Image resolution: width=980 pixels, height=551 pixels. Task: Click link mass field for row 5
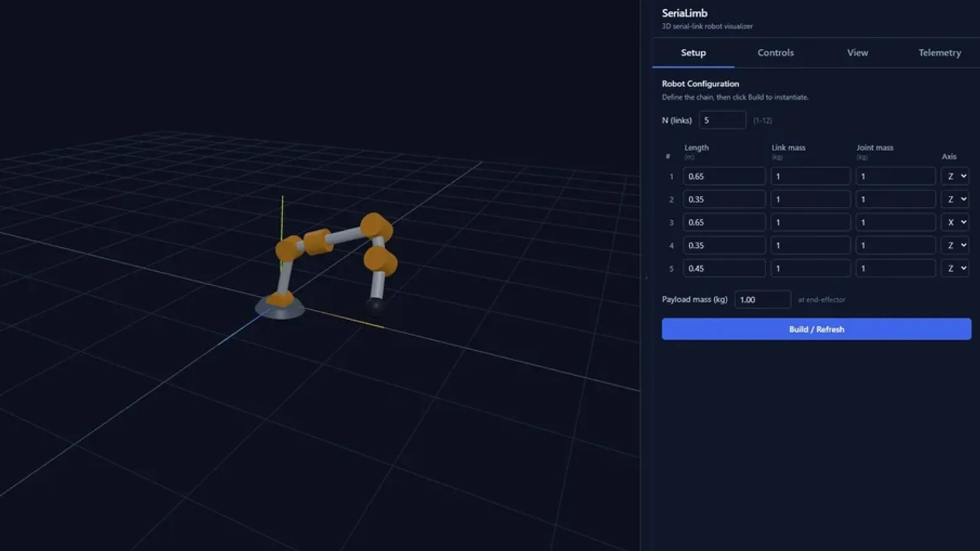(x=810, y=268)
